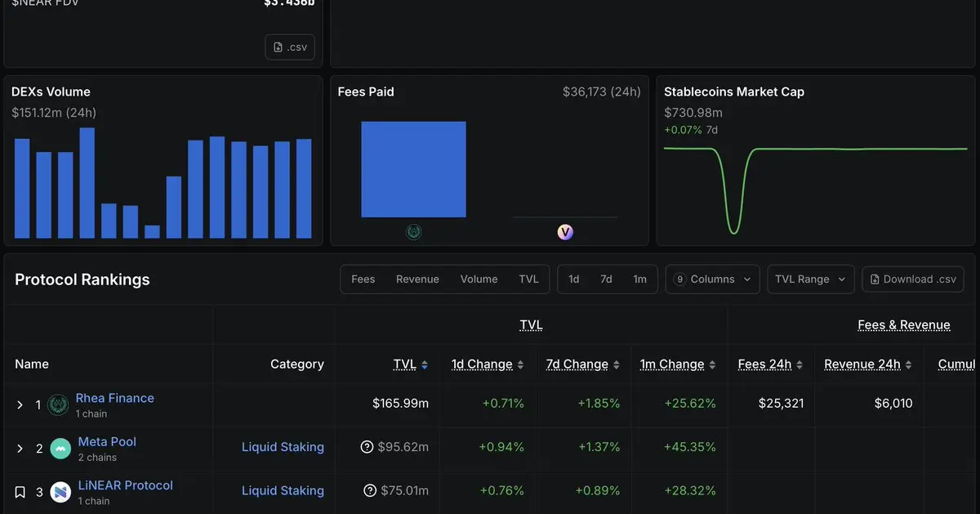980x514 pixels.
Task: Click the question mark icon beside $95.62m
Action: point(367,447)
